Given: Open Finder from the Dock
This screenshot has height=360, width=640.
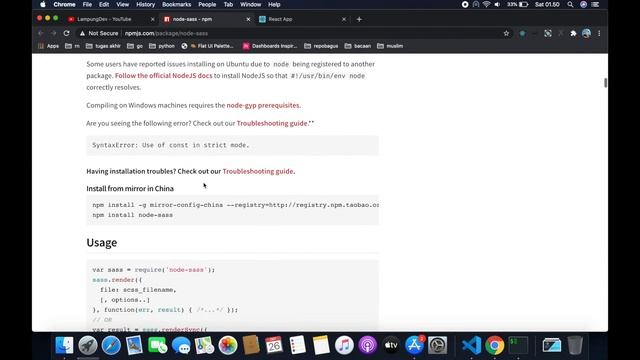Looking at the screenshot, I should [x=64, y=345].
